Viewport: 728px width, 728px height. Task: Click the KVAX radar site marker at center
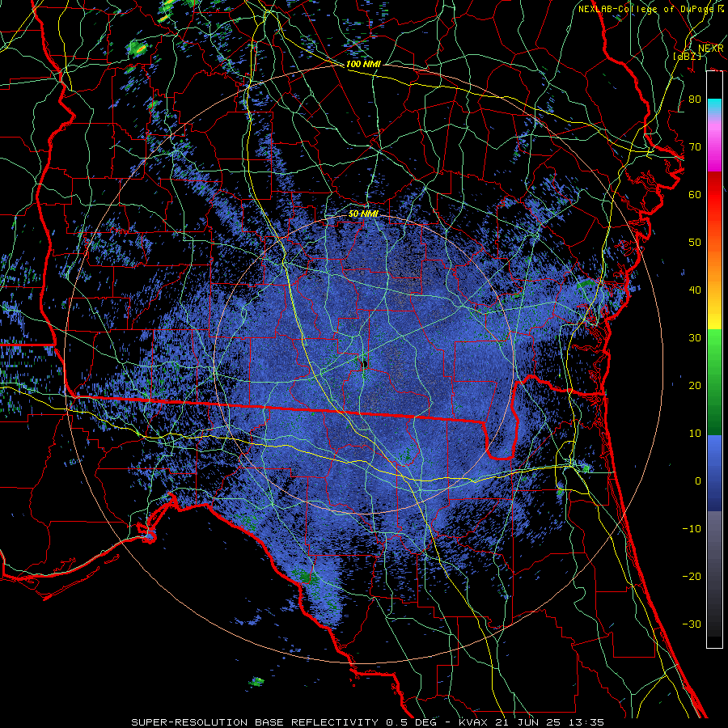[364, 364]
